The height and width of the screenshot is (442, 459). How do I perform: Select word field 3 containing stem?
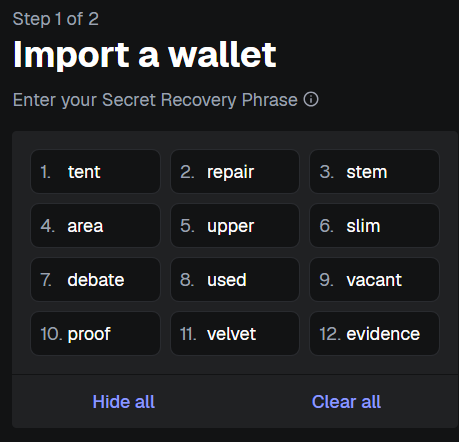(374, 172)
